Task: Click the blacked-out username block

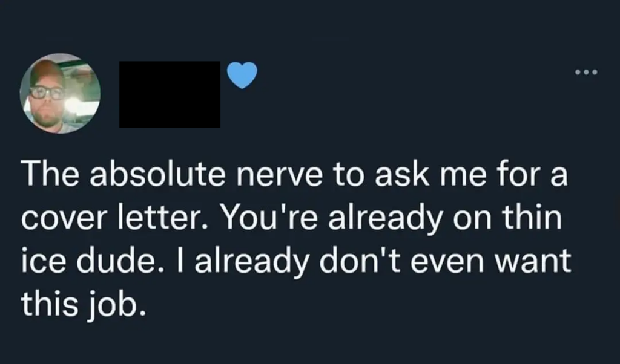Action: (x=170, y=94)
